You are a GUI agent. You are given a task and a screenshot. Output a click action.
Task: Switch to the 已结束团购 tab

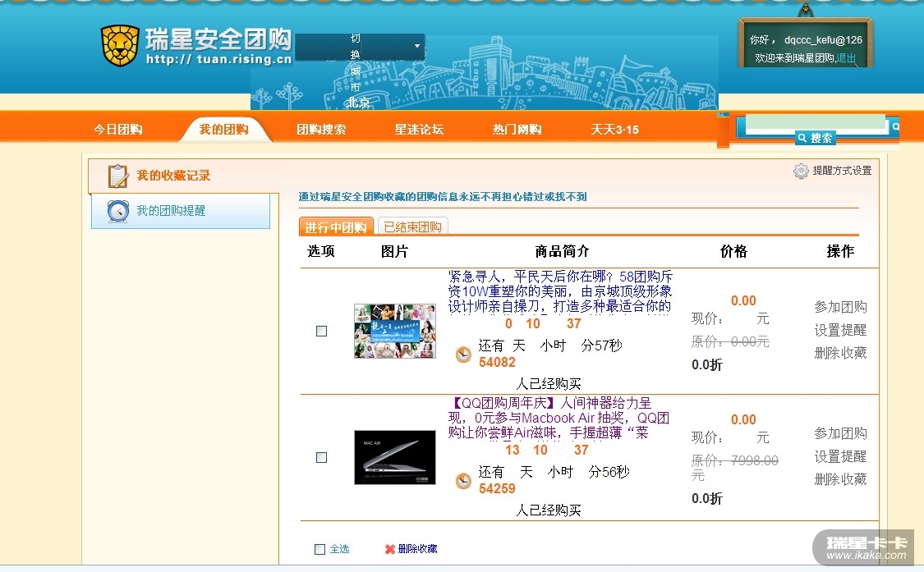tap(412, 227)
